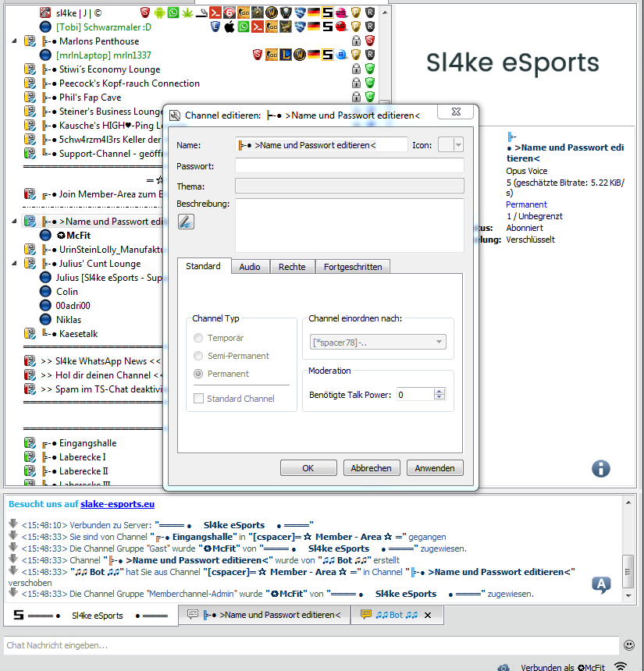
Task: Click the Wi-Fi connection status icon
Action: 621,666
